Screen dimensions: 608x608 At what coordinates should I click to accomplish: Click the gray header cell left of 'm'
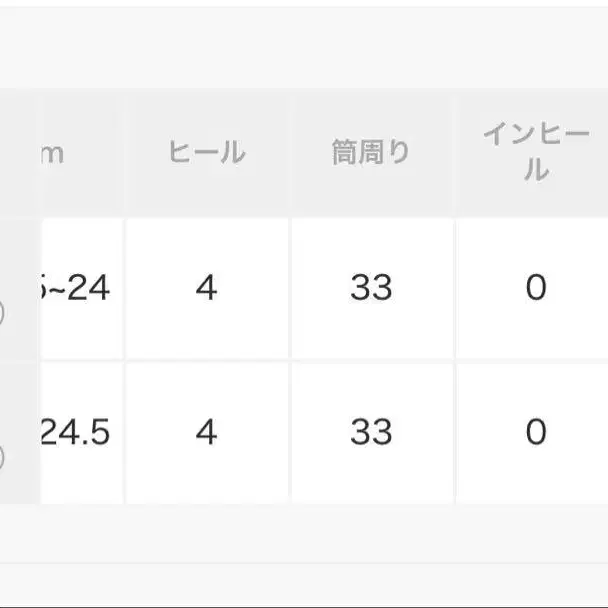[18, 153]
